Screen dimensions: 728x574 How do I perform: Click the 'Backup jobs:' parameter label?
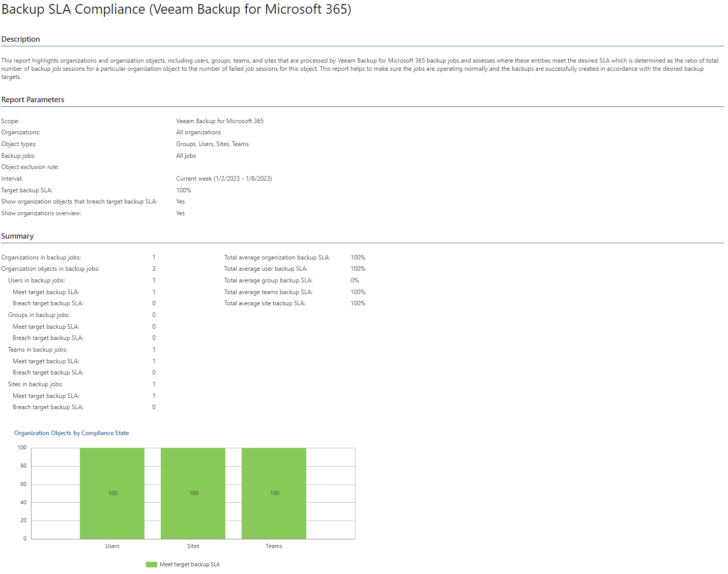pyautogui.click(x=18, y=156)
